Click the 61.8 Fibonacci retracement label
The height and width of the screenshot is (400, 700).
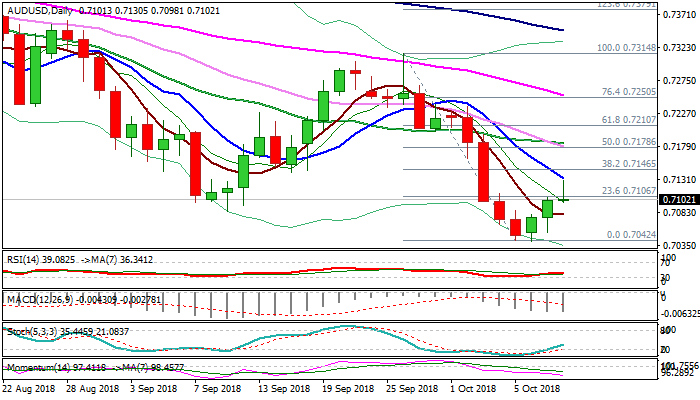coord(613,119)
